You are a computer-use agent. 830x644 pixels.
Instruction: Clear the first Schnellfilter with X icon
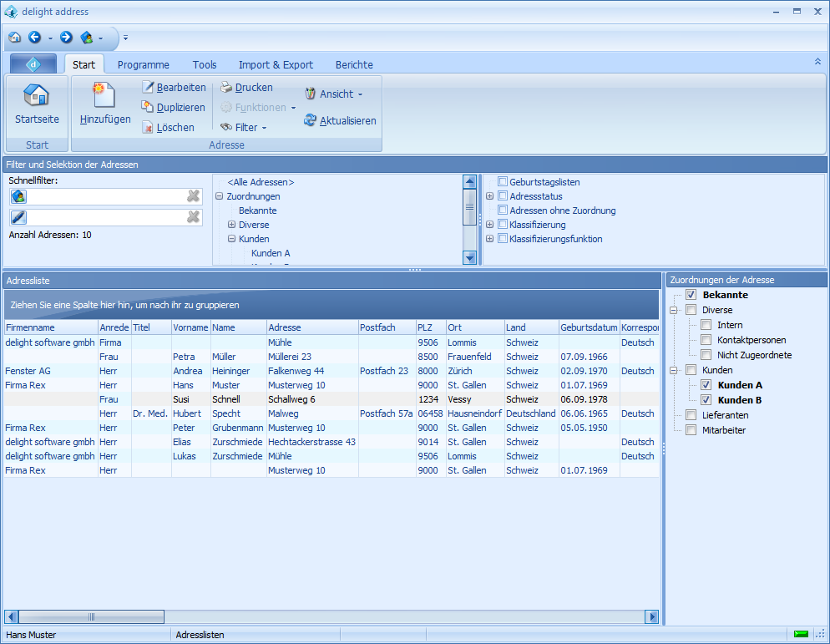[x=193, y=196]
